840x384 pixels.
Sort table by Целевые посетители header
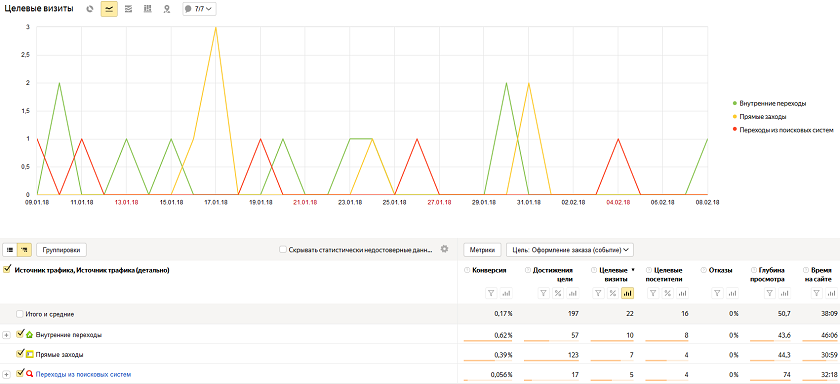(665, 275)
